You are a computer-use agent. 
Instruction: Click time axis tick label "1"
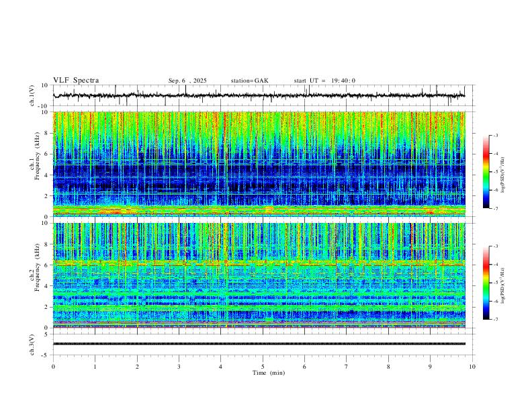click(x=95, y=367)
